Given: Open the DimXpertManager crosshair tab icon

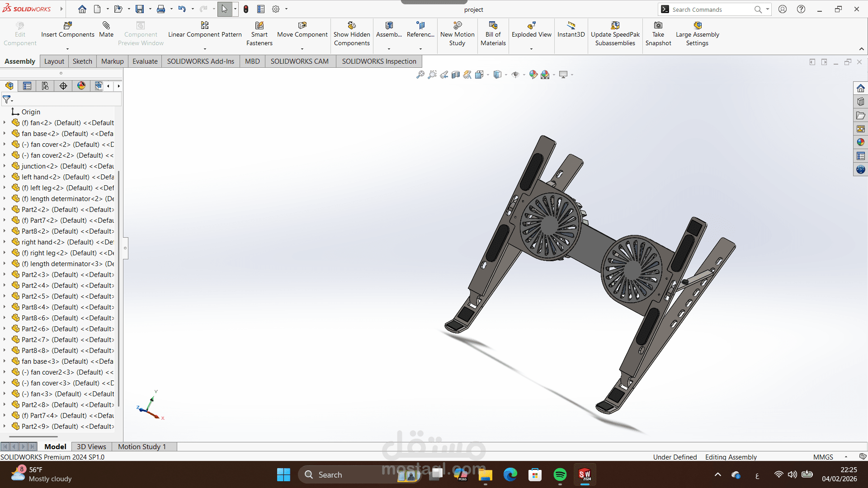Looking at the screenshot, I should pos(63,86).
